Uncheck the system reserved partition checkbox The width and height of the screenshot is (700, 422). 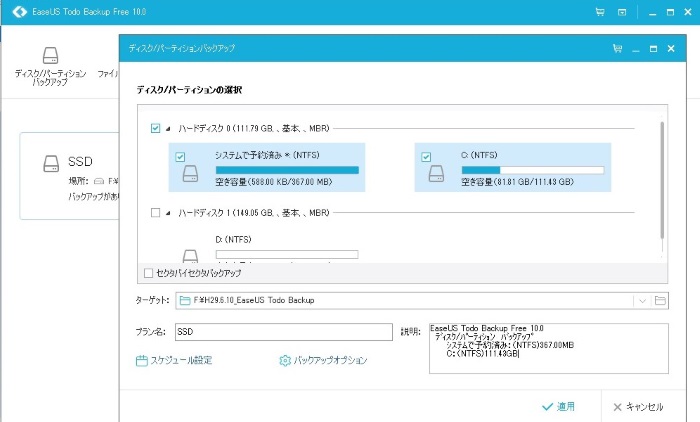tap(180, 157)
